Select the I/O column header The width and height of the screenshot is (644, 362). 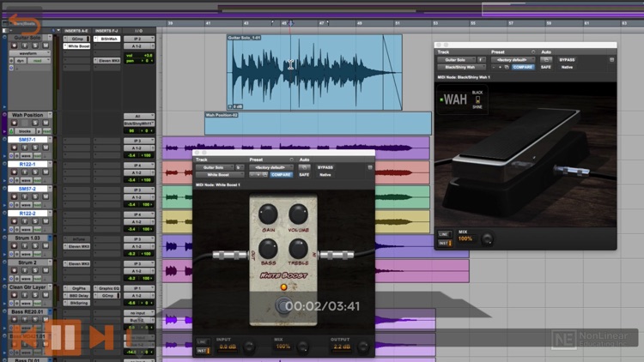click(139, 31)
